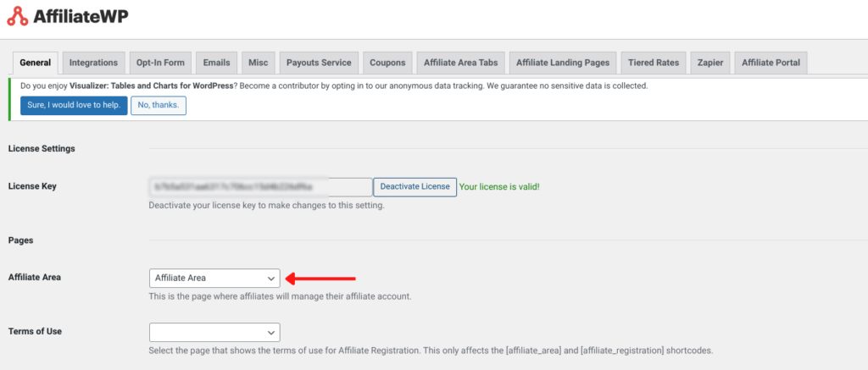Open the Zapier tab
The height and width of the screenshot is (370, 868).
[x=710, y=63]
